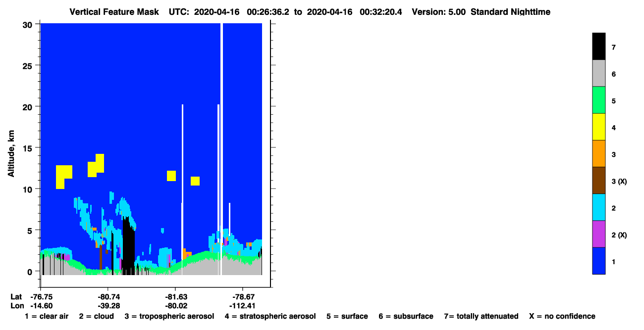Click the 'Vertical Feature Mask' title text
This screenshot has width=644, height=330.
tap(115, 11)
